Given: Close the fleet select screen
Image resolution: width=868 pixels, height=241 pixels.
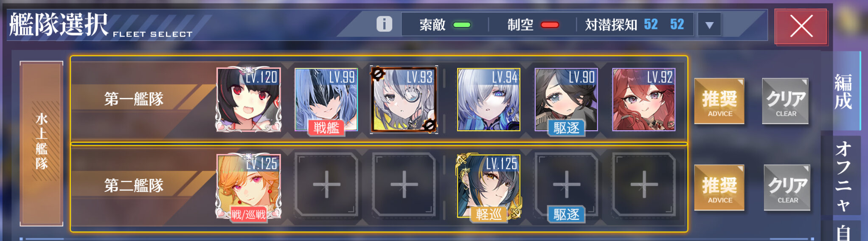Looking at the screenshot, I should pyautogui.click(x=801, y=26).
